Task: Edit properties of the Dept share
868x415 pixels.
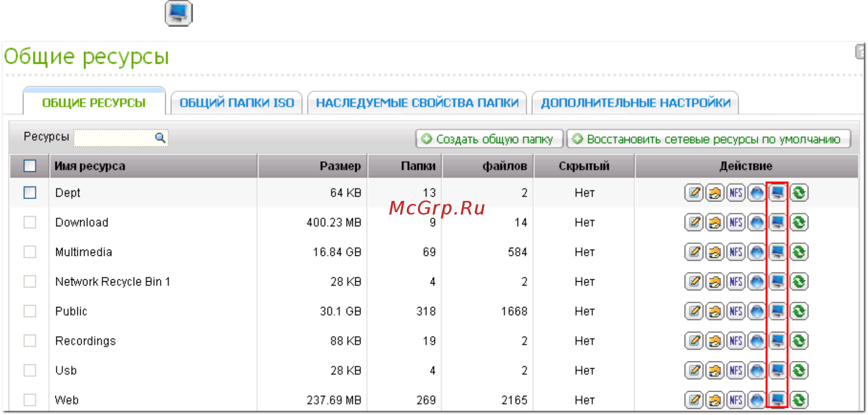Action: point(694,193)
